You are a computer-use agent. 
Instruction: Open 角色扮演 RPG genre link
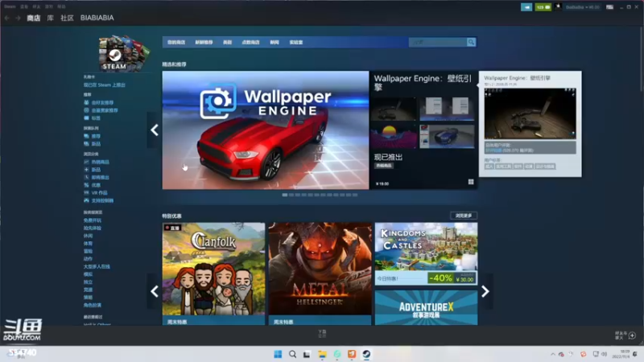pos(92,306)
